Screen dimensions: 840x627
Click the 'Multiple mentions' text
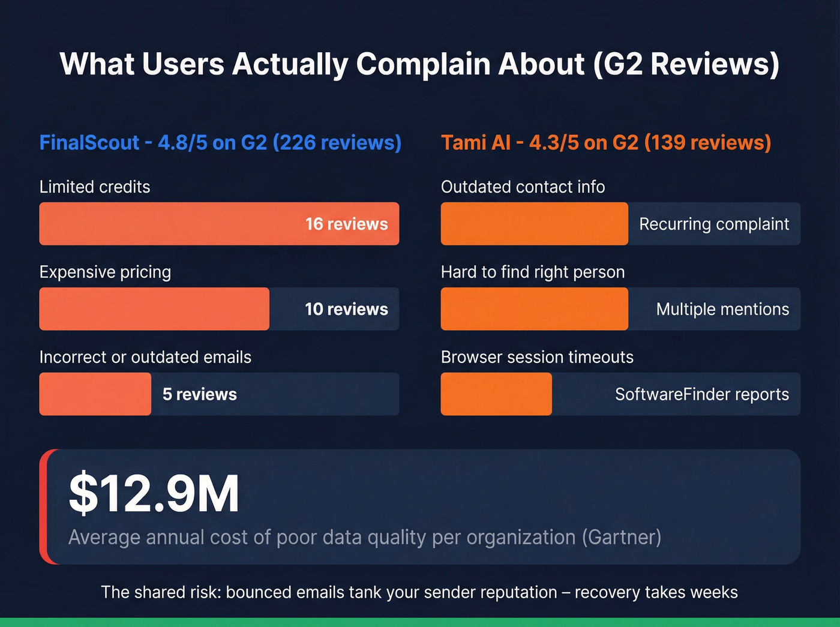click(x=722, y=309)
